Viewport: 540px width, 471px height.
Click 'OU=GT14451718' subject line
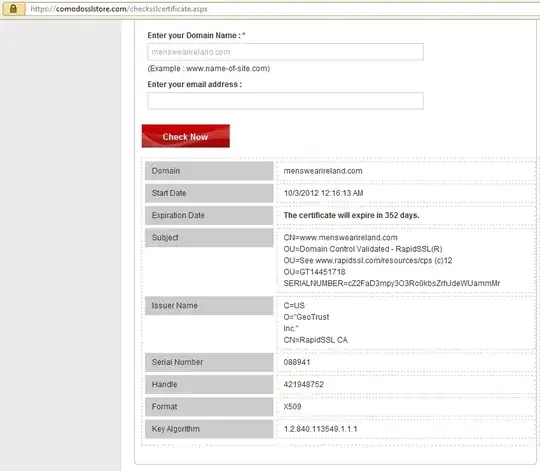pos(314,272)
